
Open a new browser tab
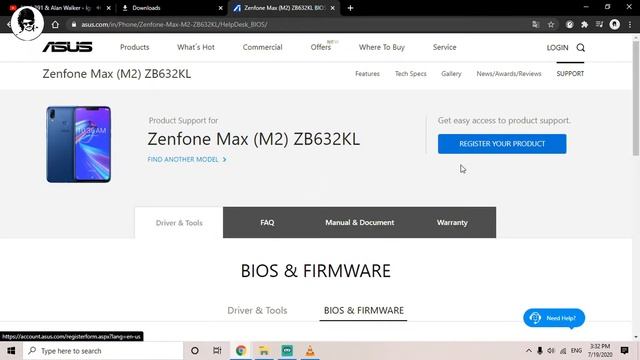coord(350,8)
